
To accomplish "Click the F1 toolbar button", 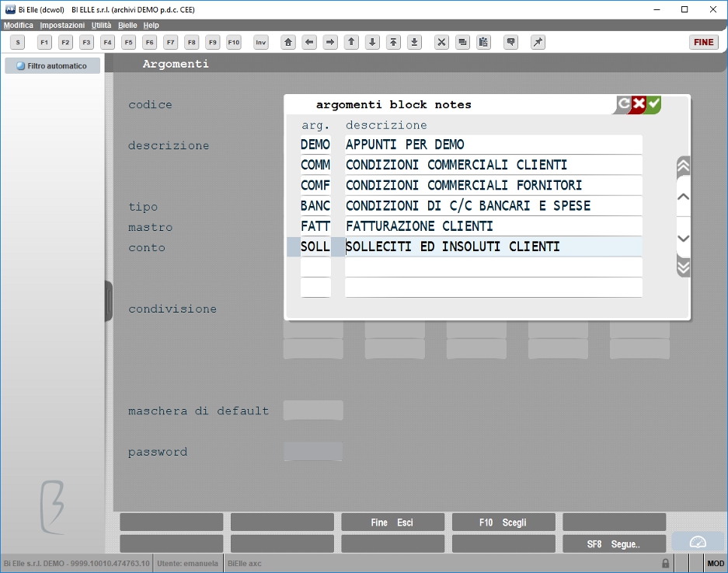I will (x=44, y=42).
